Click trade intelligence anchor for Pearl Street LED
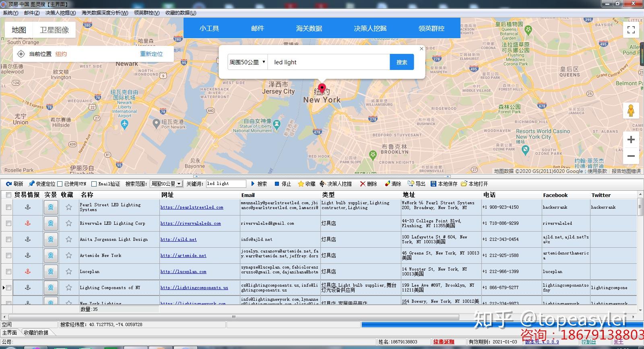This screenshot has height=349, width=644. 28,207
